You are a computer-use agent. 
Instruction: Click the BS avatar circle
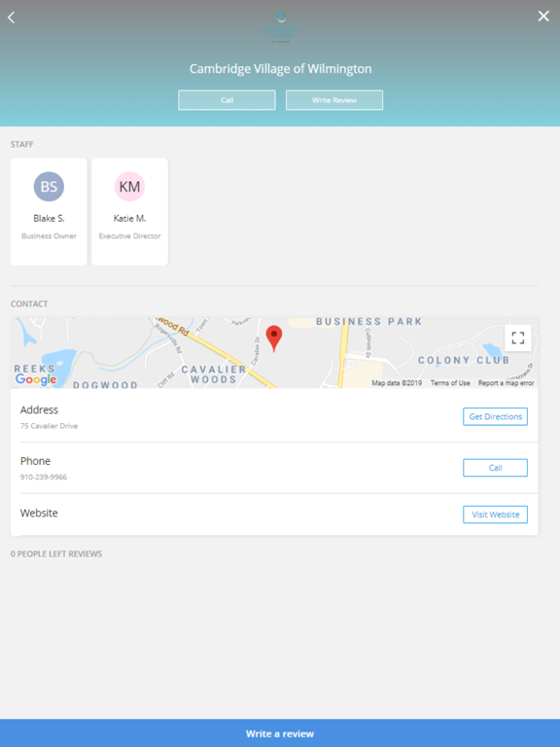pos(49,187)
